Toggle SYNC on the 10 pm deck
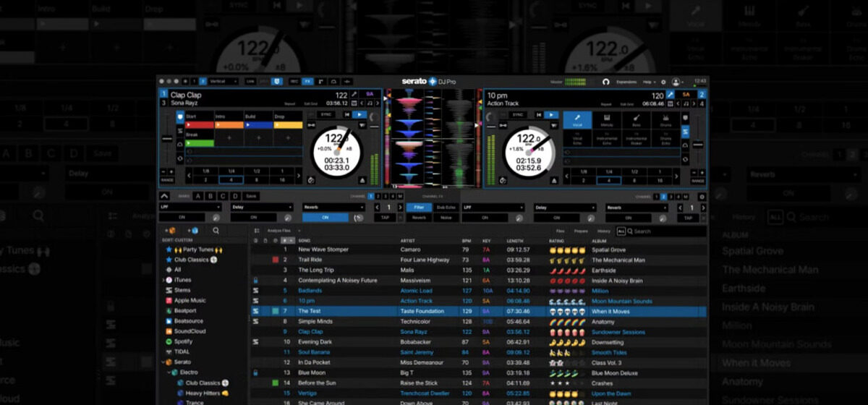This screenshot has width=868, height=405. click(517, 114)
